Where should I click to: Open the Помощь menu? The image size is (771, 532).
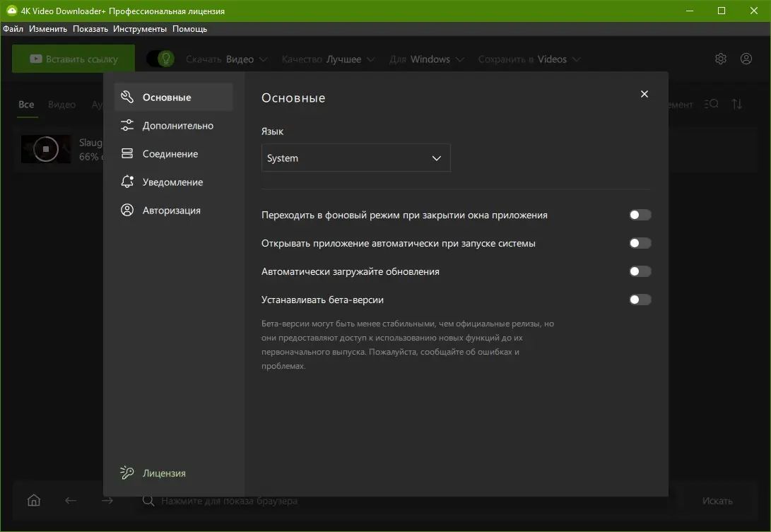pyautogui.click(x=189, y=28)
